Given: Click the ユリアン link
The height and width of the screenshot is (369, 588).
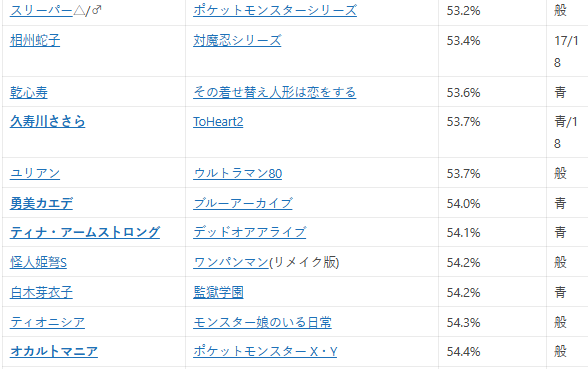Looking at the screenshot, I should click(35, 173).
